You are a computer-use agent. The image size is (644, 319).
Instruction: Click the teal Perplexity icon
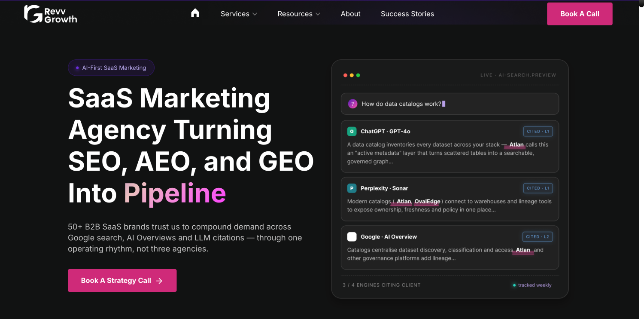click(352, 188)
